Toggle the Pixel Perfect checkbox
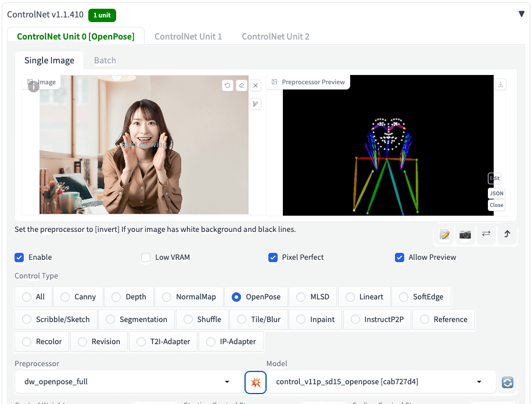This screenshot has height=404, width=532. [273, 258]
